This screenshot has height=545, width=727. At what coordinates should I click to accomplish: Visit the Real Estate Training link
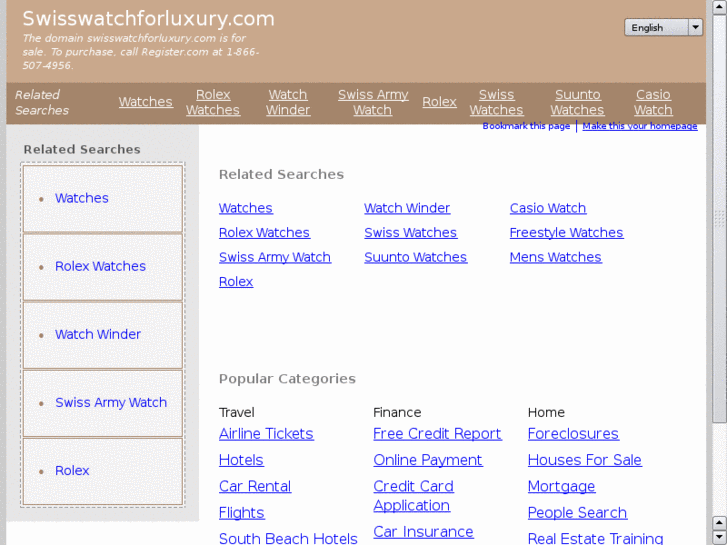(x=595, y=539)
